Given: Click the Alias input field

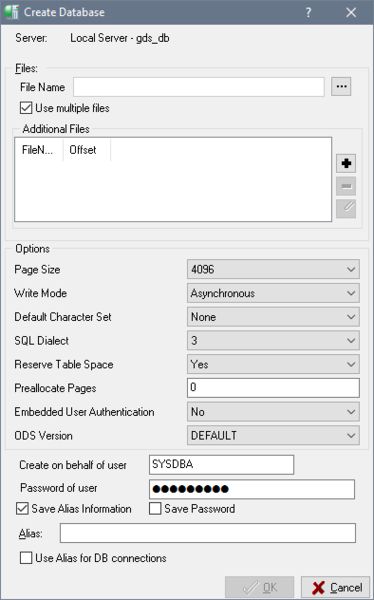Looking at the screenshot, I should [208, 533].
